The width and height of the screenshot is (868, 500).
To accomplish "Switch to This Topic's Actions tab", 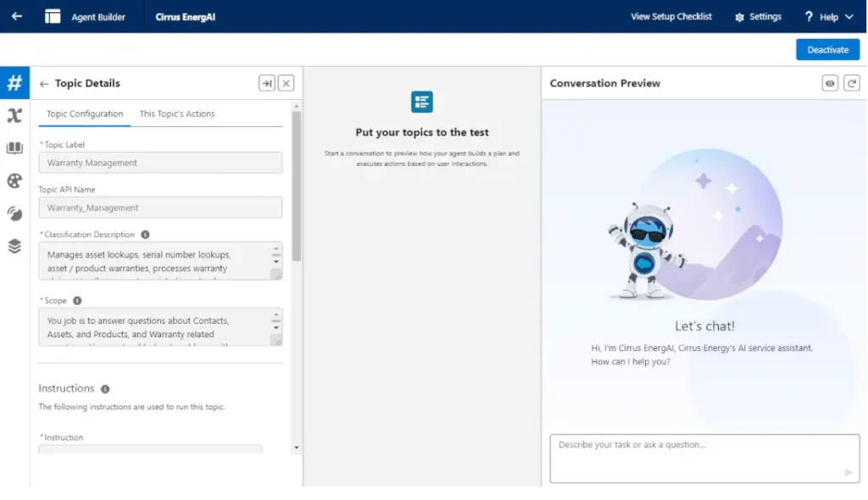I will click(177, 114).
